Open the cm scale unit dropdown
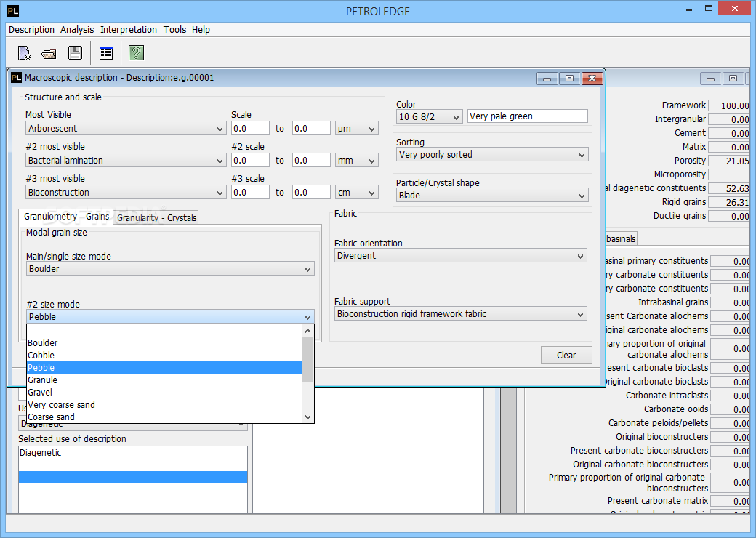 (357, 193)
